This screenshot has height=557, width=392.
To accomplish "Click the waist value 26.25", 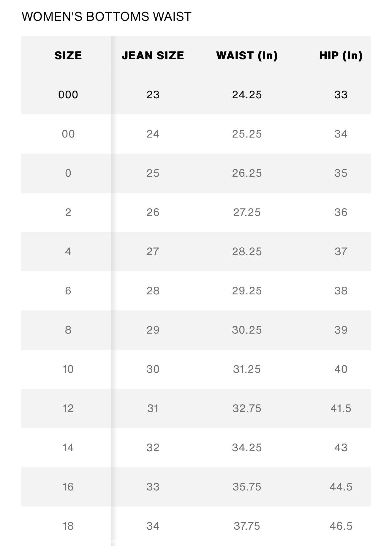I will pyautogui.click(x=247, y=173).
